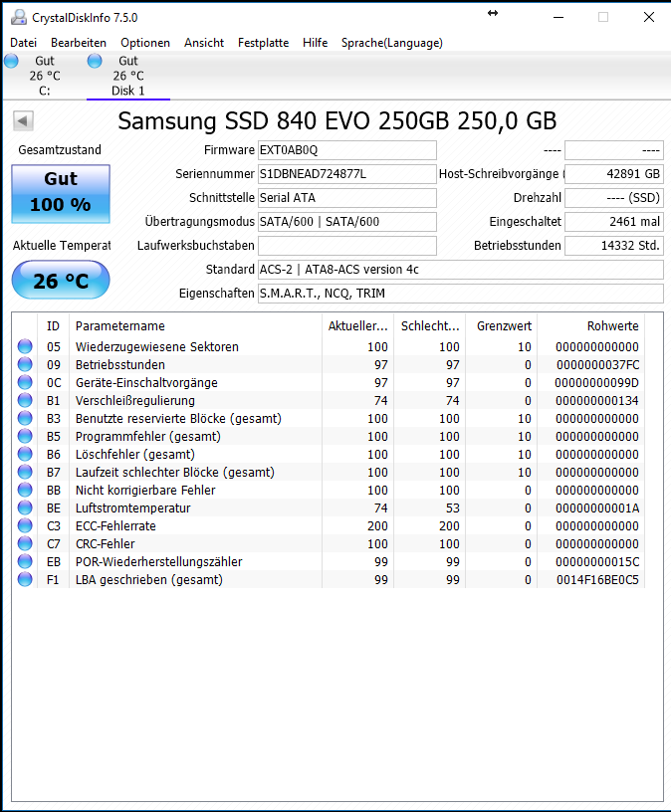Click the CrystalDiskInfo app icon in title bar
Viewport: 671px width, 812px height.
tap(19, 17)
